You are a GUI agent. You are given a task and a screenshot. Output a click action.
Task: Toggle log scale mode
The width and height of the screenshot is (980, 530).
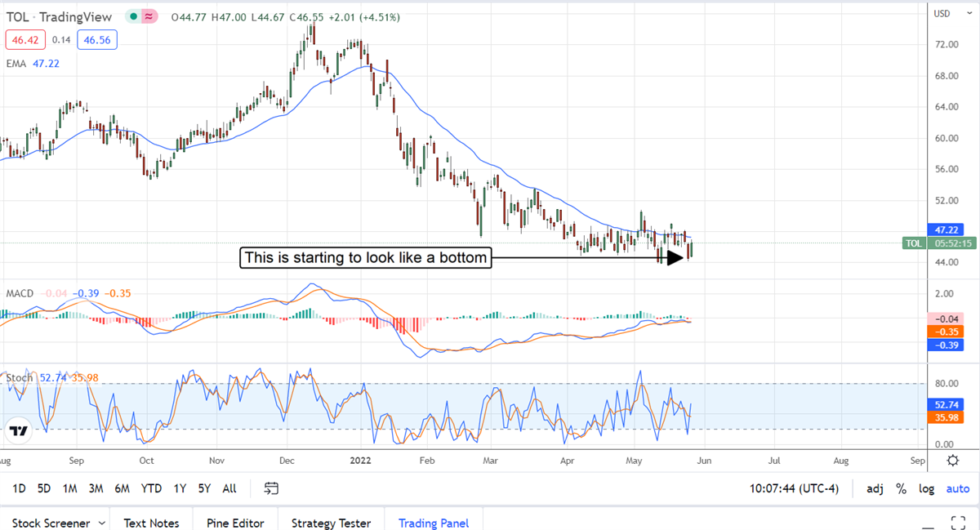(x=926, y=488)
